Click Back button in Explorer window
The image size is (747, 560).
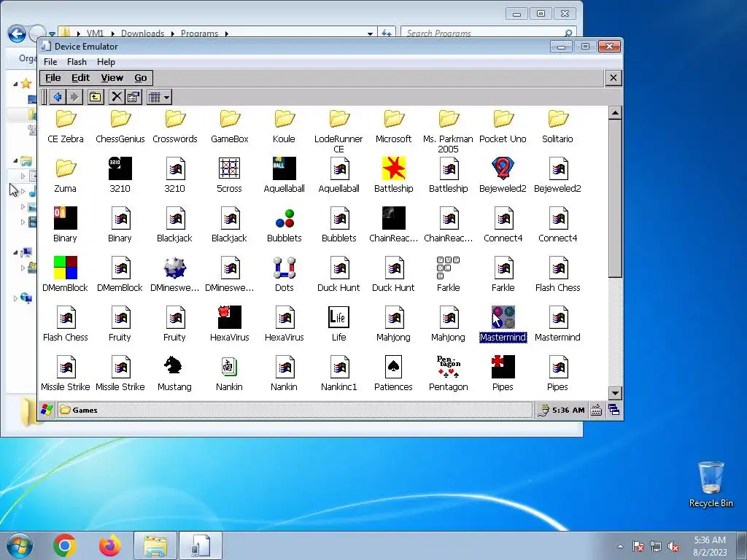click(x=18, y=34)
